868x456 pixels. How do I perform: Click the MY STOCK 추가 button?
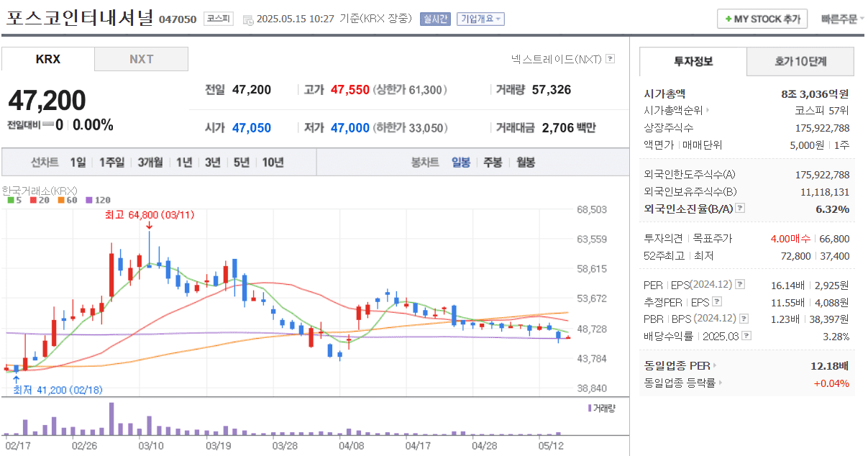coord(762,19)
